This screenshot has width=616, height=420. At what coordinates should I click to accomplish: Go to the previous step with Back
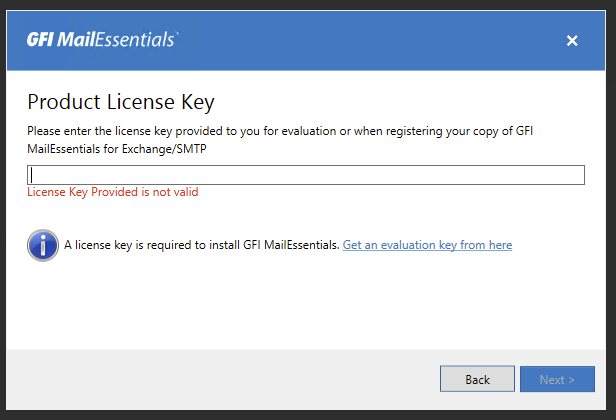click(477, 379)
